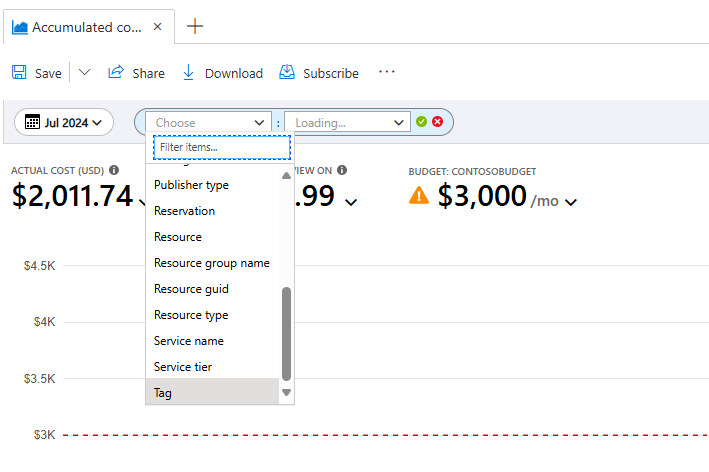Click the budget warning triangle icon
The image size is (709, 472).
coord(419,196)
